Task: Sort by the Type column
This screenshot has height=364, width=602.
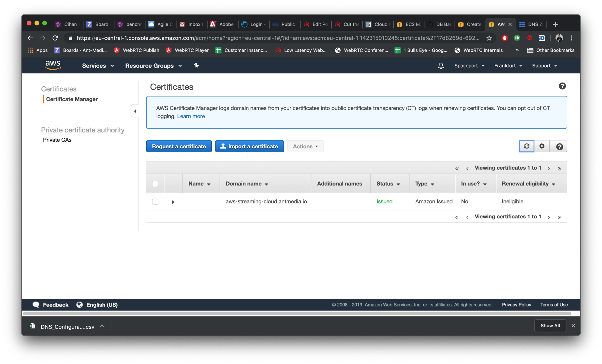Action: 425,184
